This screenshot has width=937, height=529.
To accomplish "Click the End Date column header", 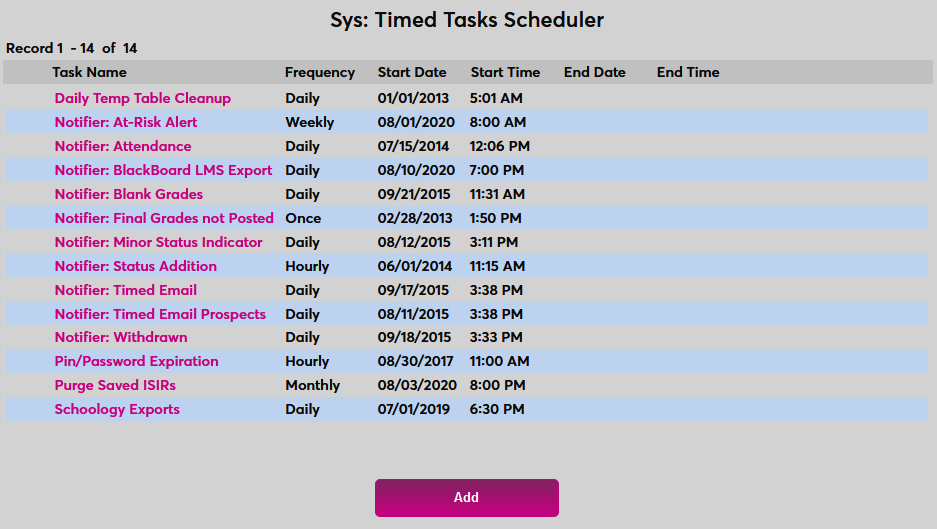I will click(x=595, y=72).
